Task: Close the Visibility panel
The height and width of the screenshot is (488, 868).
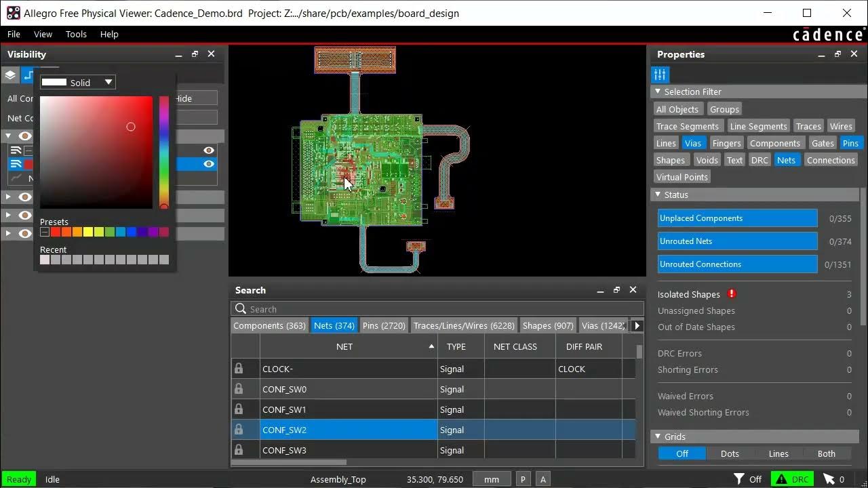Action: click(x=211, y=54)
